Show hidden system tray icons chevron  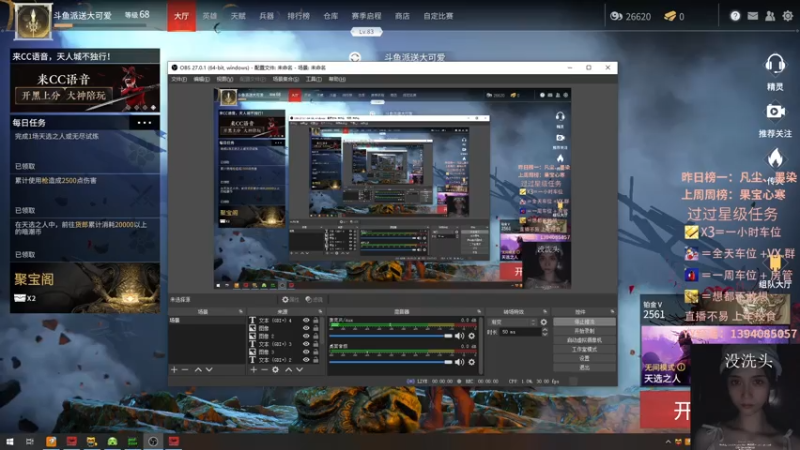coord(668,442)
